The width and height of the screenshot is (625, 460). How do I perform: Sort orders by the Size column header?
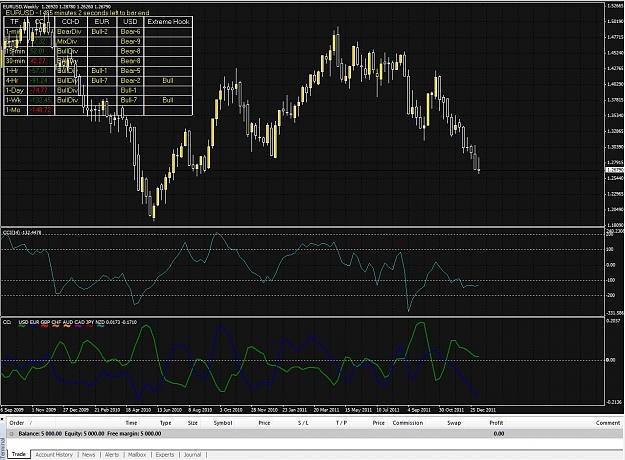[193, 423]
